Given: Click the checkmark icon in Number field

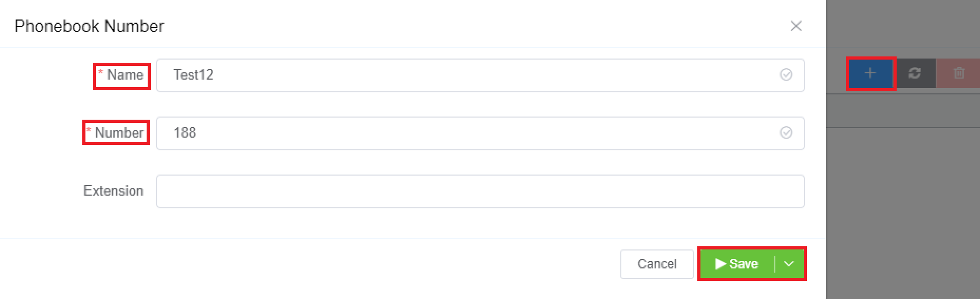Looking at the screenshot, I should (786, 133).
